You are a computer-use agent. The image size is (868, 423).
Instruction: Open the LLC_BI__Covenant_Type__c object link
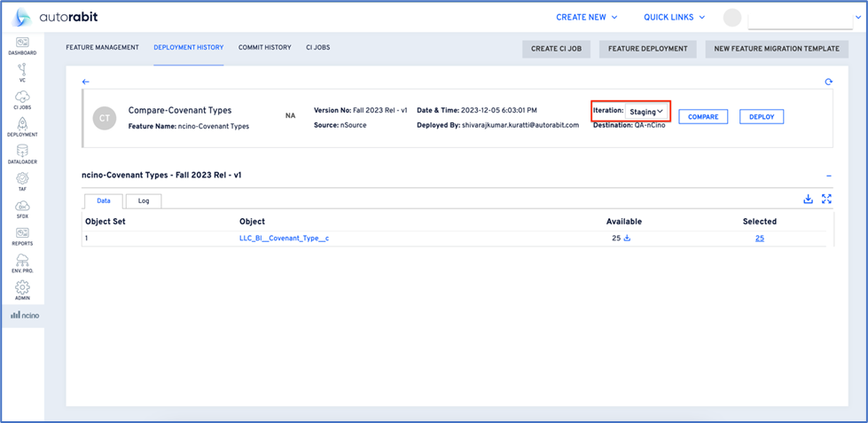point(284,239)
